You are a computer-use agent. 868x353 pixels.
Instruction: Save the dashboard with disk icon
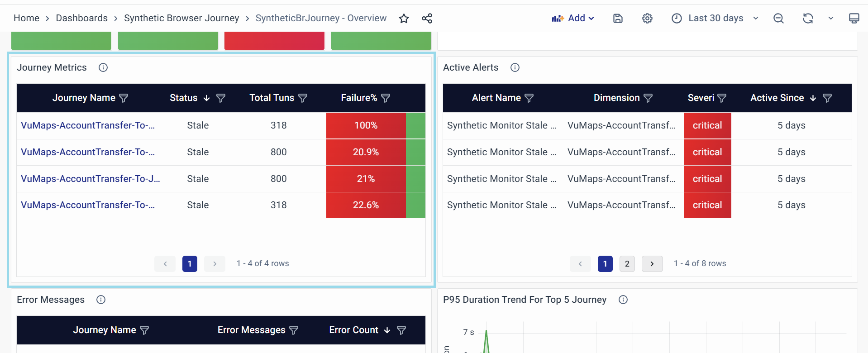click(x=618, y=19)
